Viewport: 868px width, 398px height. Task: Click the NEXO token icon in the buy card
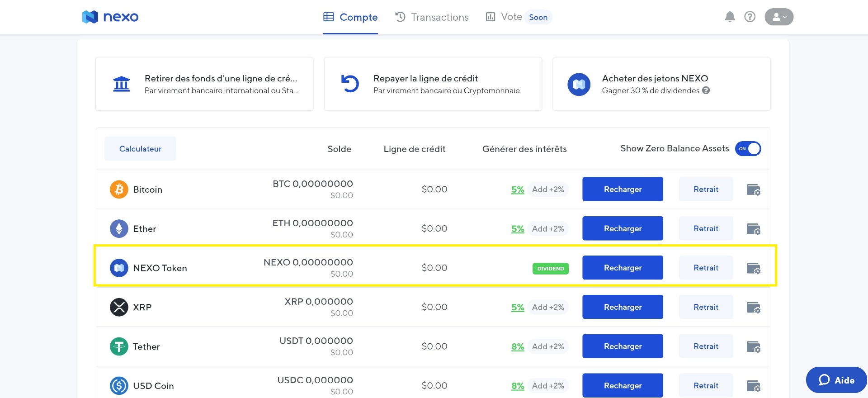coord(579,84)
